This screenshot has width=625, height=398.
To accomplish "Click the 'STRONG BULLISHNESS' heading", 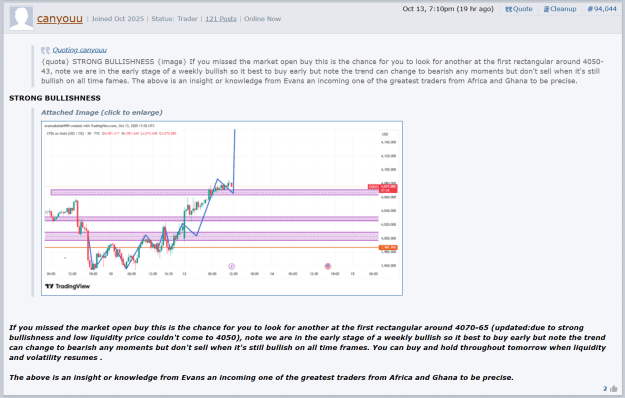I will [55, 98].
